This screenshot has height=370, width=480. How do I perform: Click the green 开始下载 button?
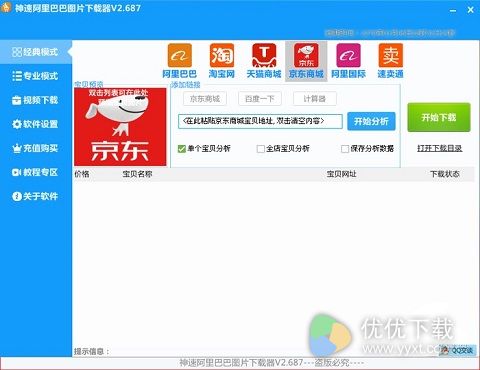pyautogui.click(x=439, y=117)
